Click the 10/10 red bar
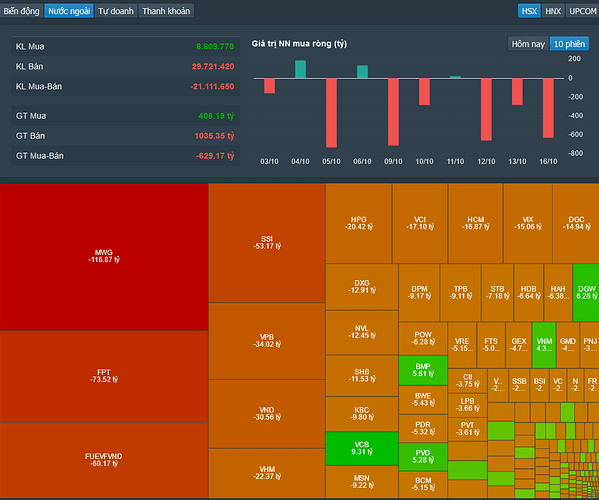This screenshot has height=500, width=599. [424, 92]
